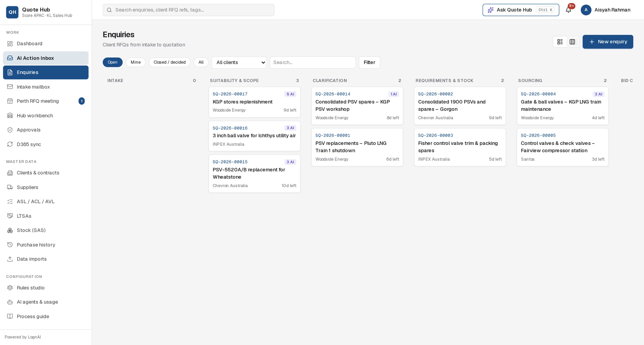Select the Closed / decided filter pill
The height and width of the screenshot is (345, 644).
click(169, 62)
